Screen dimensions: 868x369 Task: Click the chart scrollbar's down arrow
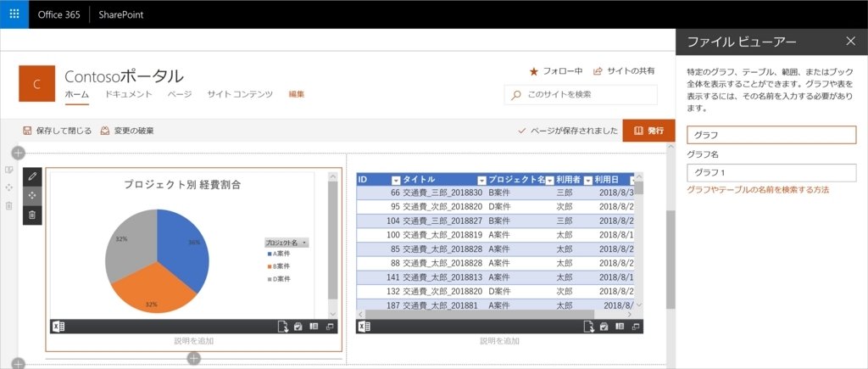[x=332, y=313]
